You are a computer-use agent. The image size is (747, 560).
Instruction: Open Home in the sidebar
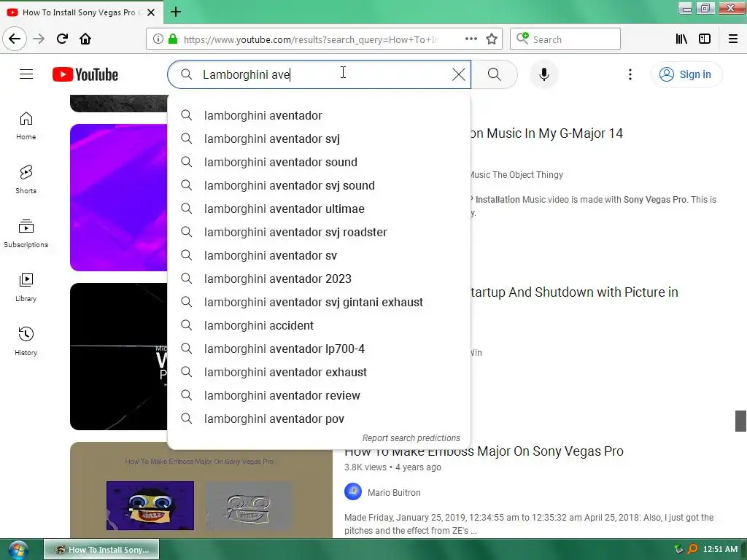(26, 125)
